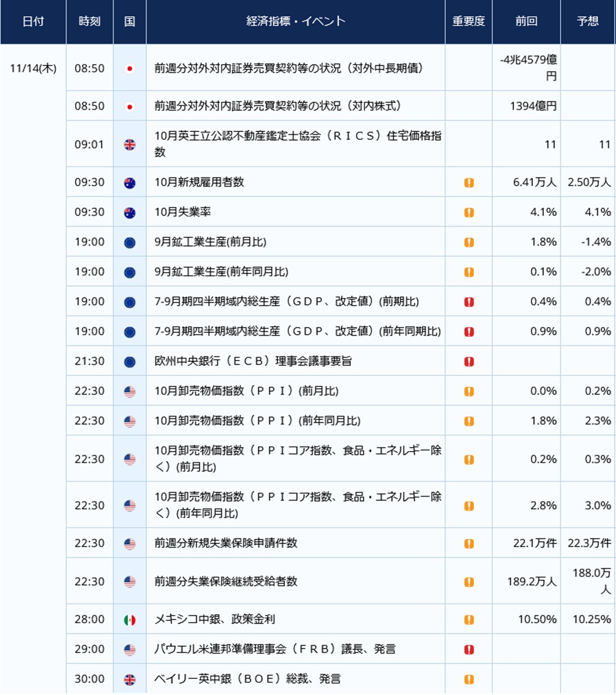The width and height of the screenshot is (616, 695).
Task: Click forecast value -1.4%
Action: coord(596,242)
